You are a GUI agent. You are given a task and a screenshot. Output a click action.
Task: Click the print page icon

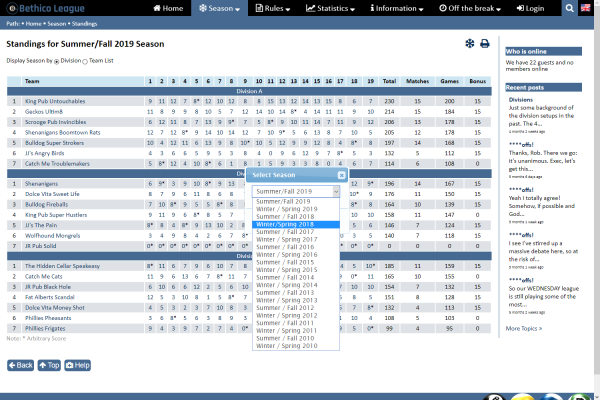pyautogui.click(x=485, y=44)
